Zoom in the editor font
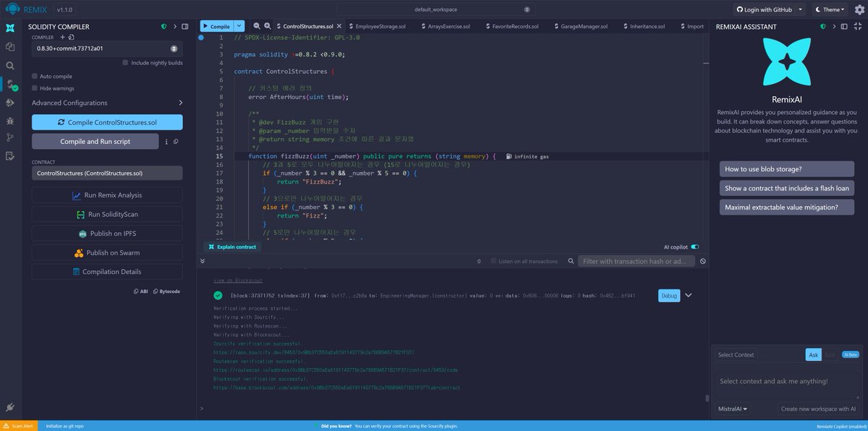The width and height of the screenshot is (868, 431). pyautogui.click(x=268, y=26)
